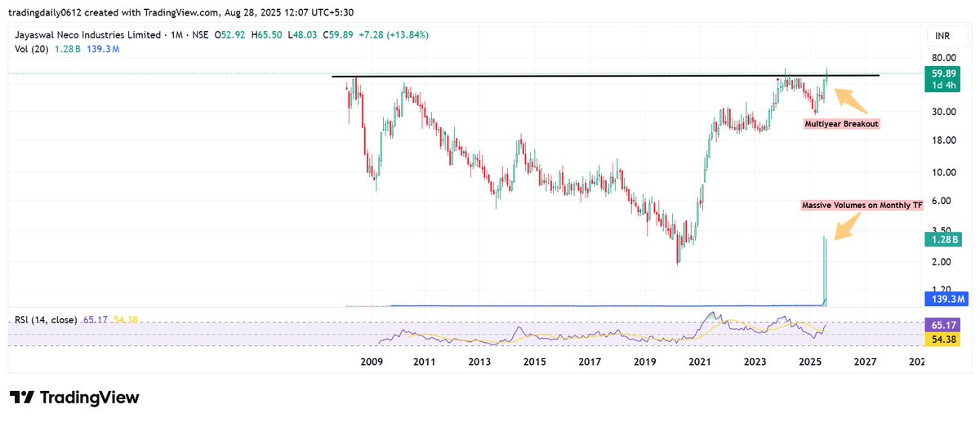Click the 2015 time axis label

tap(534, 362)
